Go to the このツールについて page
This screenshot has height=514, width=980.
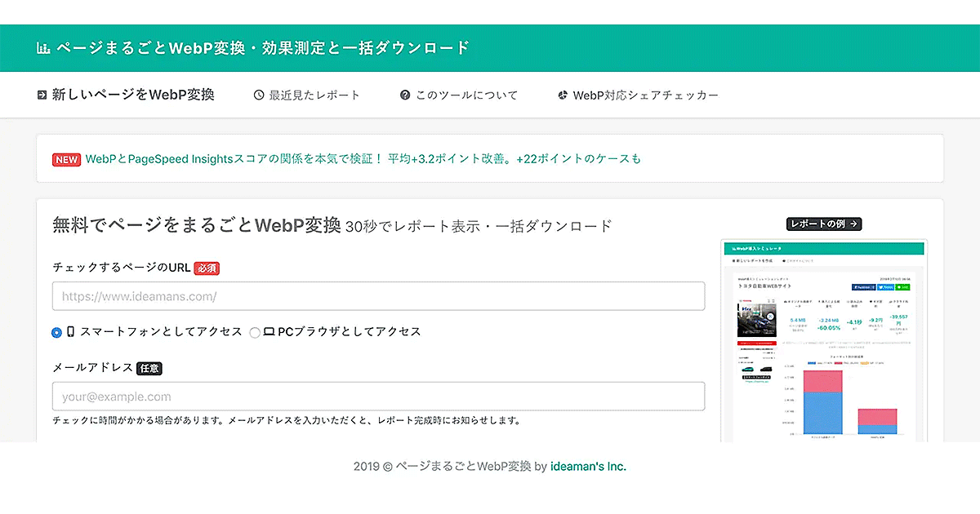[x=466, y=95]
